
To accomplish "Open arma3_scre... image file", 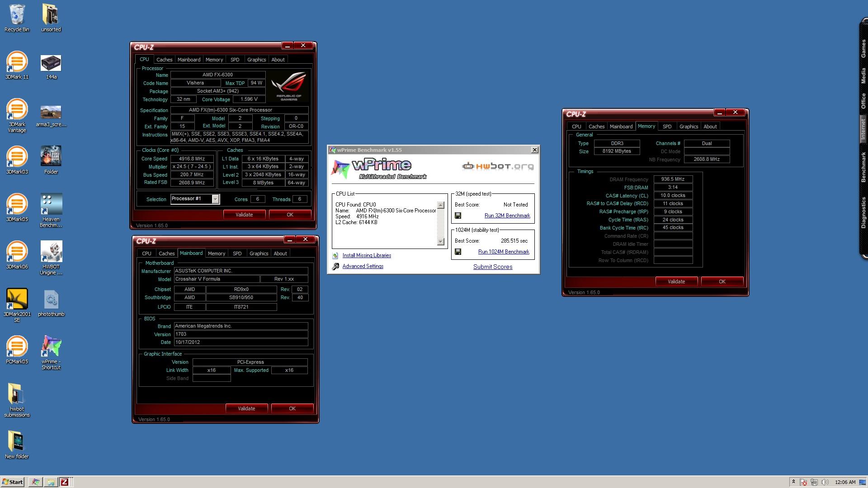I will 51,116.
